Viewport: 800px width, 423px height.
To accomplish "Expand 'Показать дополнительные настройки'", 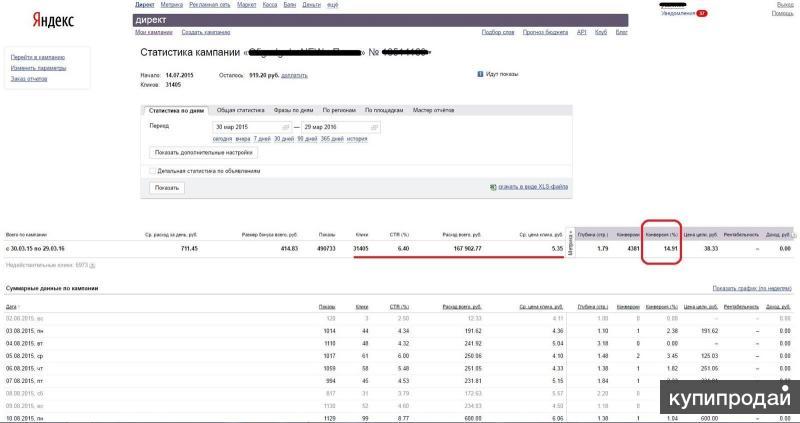I will pyautogui.click(x=204, y=153).
